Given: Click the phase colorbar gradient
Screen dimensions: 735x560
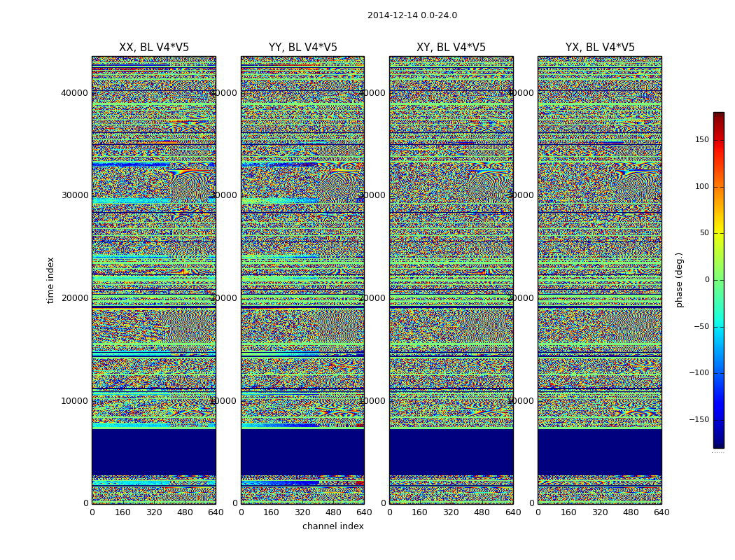Looking at the screenshot, I should coord(718,280).
